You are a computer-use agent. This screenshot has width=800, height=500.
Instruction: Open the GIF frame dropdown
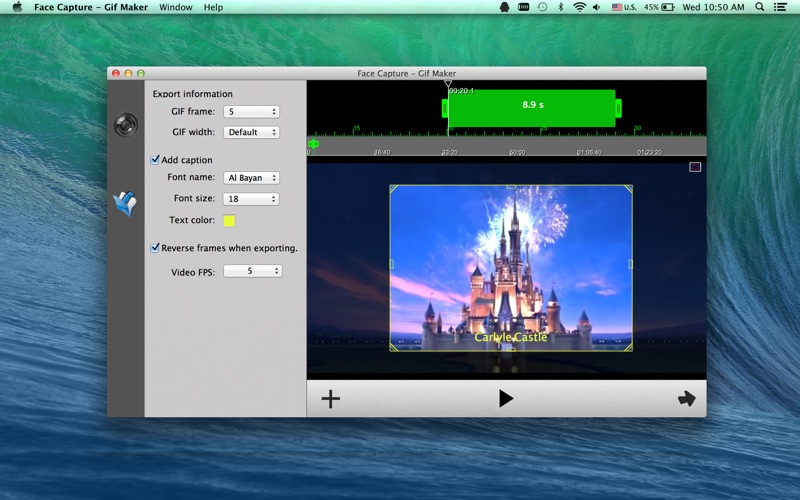(x=251, y=112)
